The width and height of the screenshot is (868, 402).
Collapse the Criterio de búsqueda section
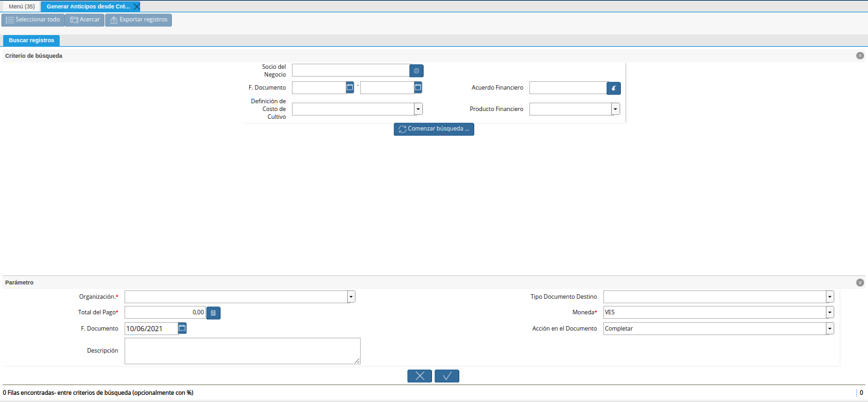coord(860,56)
